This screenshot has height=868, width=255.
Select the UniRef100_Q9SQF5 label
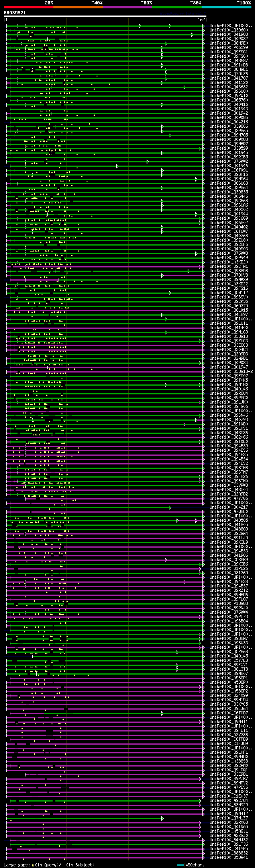(229, 244)
